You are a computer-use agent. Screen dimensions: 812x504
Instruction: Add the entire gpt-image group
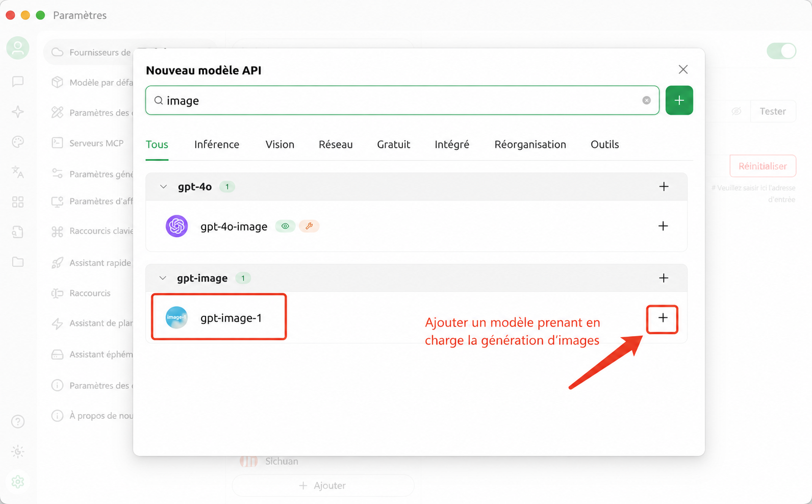coord(664,278)
